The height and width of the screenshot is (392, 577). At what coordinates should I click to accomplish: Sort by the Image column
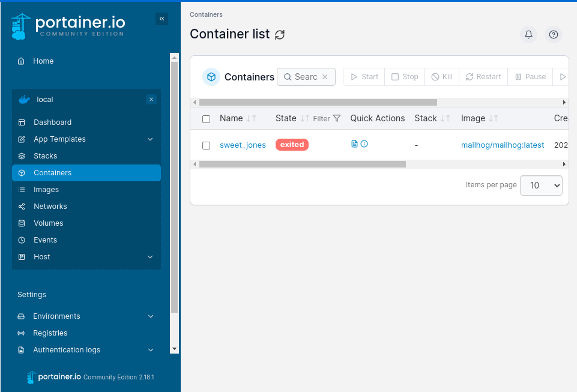pyautogui.click(x=480, y=118)
